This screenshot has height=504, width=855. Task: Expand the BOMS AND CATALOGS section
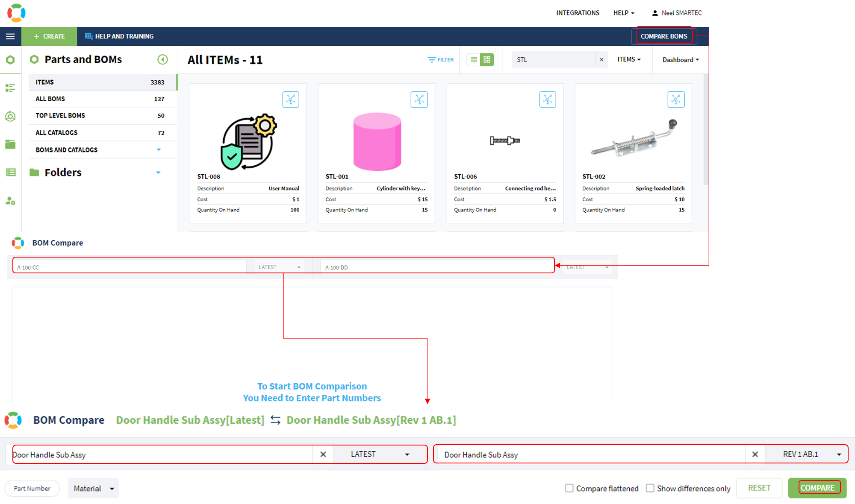point(159,149)
